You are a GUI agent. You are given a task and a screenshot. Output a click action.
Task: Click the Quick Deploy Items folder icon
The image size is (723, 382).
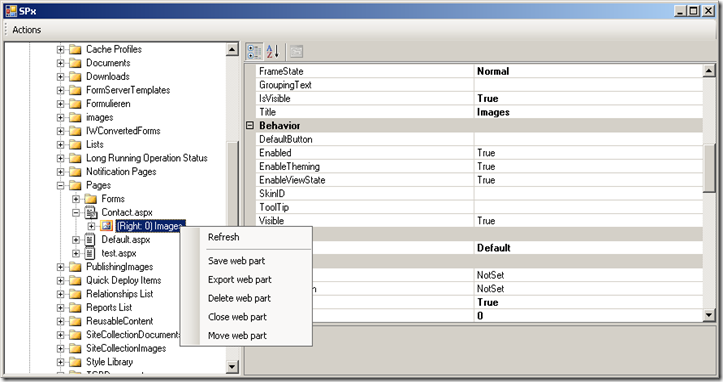coord(75,281)
